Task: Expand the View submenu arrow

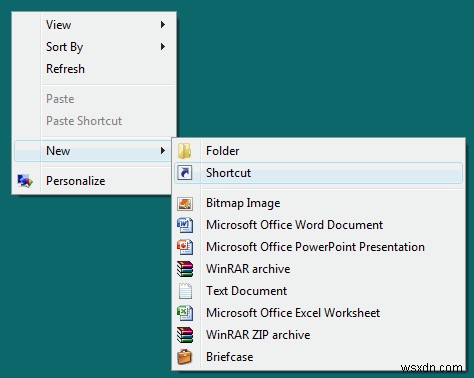Action: click(x=163, y=25)
